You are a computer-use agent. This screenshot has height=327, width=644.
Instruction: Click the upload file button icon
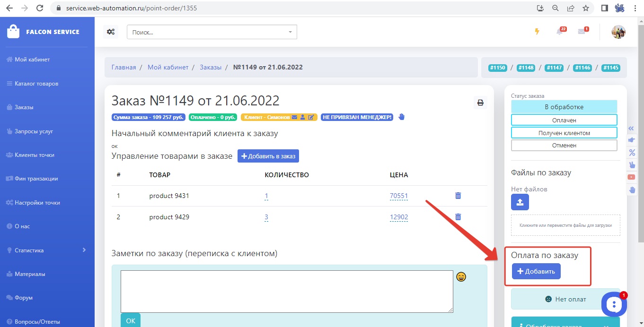pos(520,202)
